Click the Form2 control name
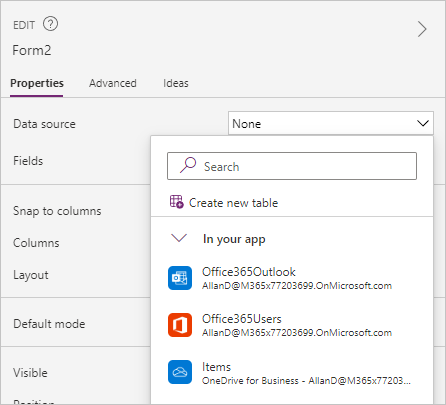Viewport: 446px width, 405px height. pyautogui.click(x=32, y=50)
